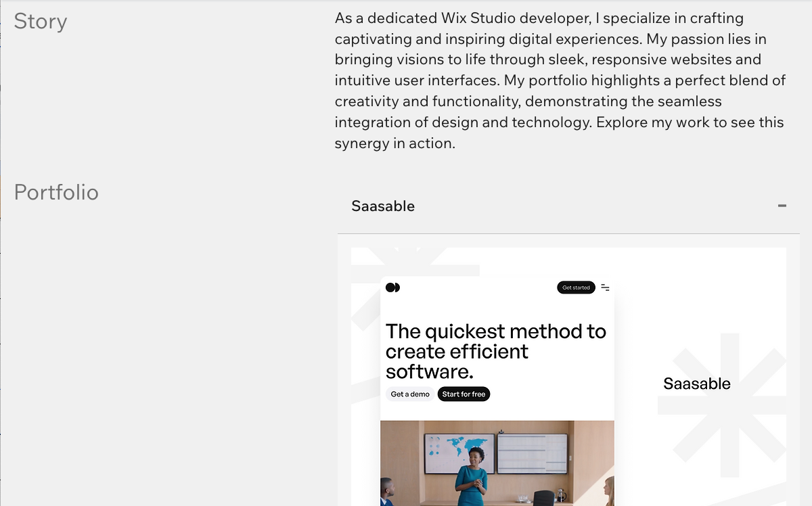Click the two-circle logo in the mockup header
Viewport: 812px width, 506px height.
pos(392,287)
